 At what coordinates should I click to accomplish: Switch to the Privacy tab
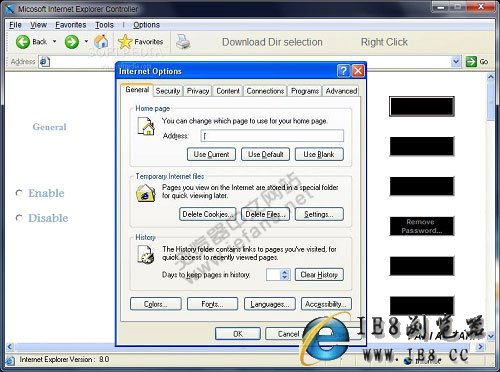198,91
